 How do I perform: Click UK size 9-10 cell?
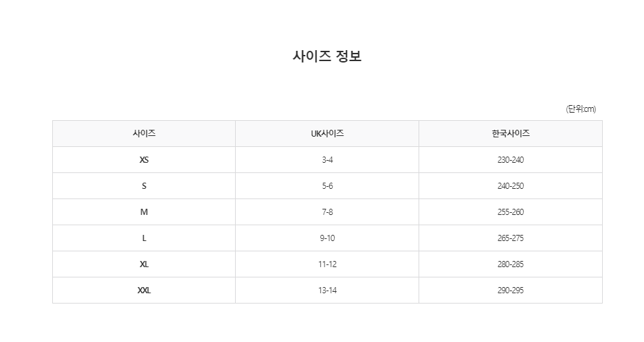(x=327, y=238)
